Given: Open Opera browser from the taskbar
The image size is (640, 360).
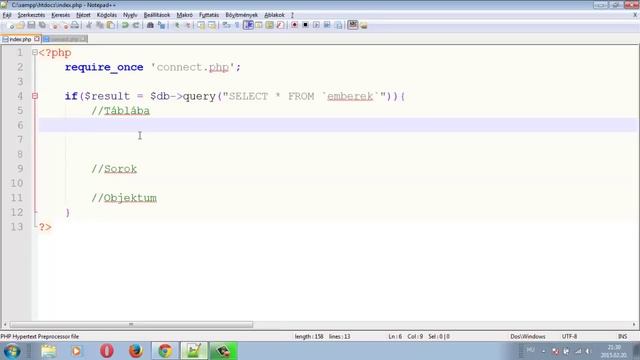Looking at the screenshot, I should pos(107,351).
